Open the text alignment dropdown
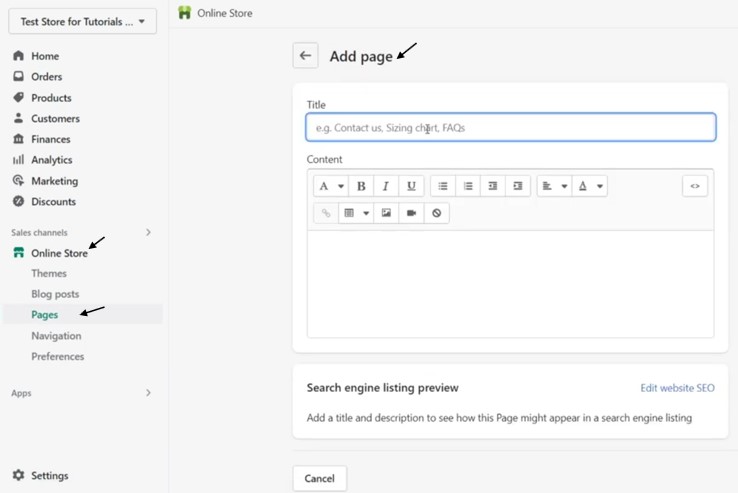This screenshot has height=493, width=738. (x=554, y=186)
